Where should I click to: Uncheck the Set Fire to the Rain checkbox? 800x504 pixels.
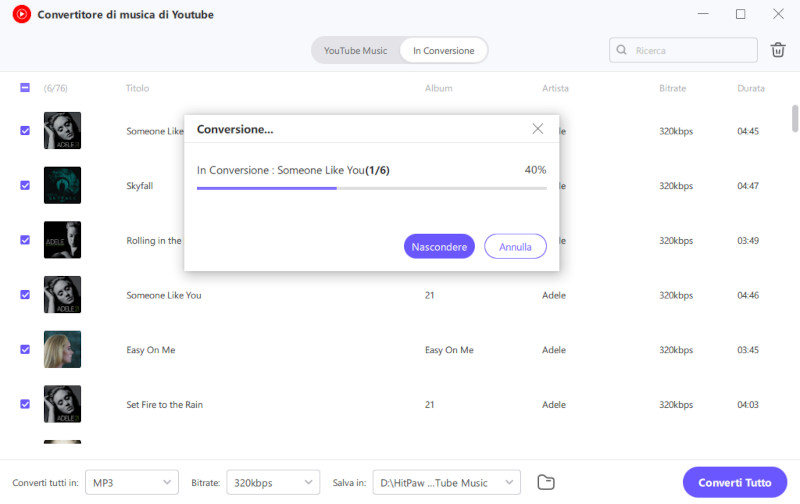pyautogui.click(x=25, y=404)
